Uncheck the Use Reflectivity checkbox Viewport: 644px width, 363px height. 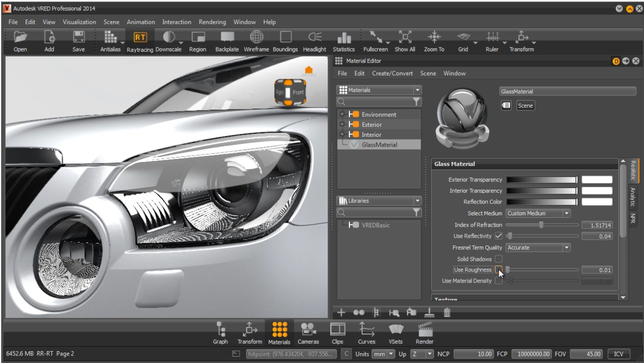(499, 236)
